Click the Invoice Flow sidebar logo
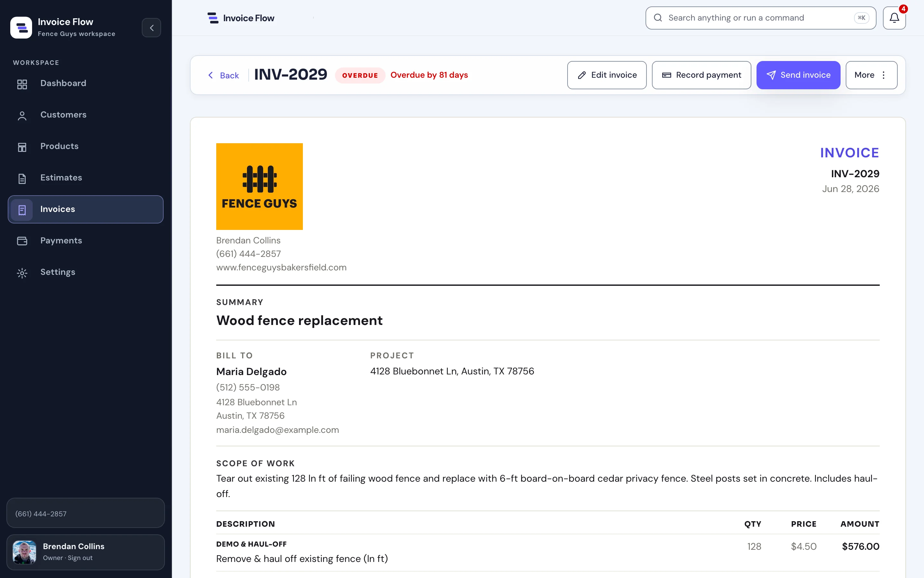Image resolution: width=924 pixels, height=578 pixels. tap(21, 28)
